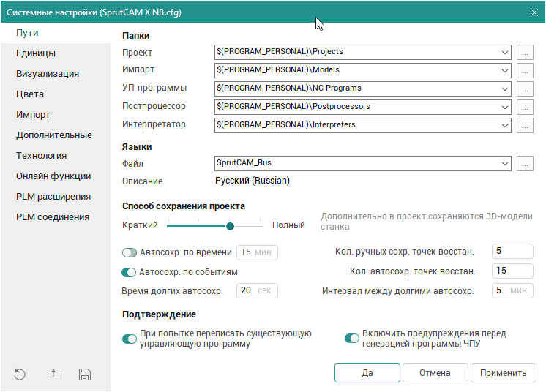Enable Автосохр. по времени toggle

(x=130, y=252)
